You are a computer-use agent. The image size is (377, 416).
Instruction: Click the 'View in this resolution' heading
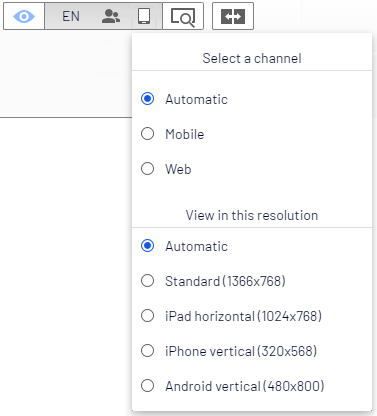click(252, 215)
